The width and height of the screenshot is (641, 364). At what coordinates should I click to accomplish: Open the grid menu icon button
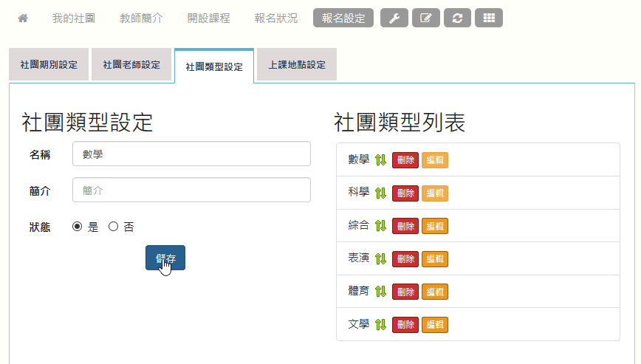pos(488,18)
